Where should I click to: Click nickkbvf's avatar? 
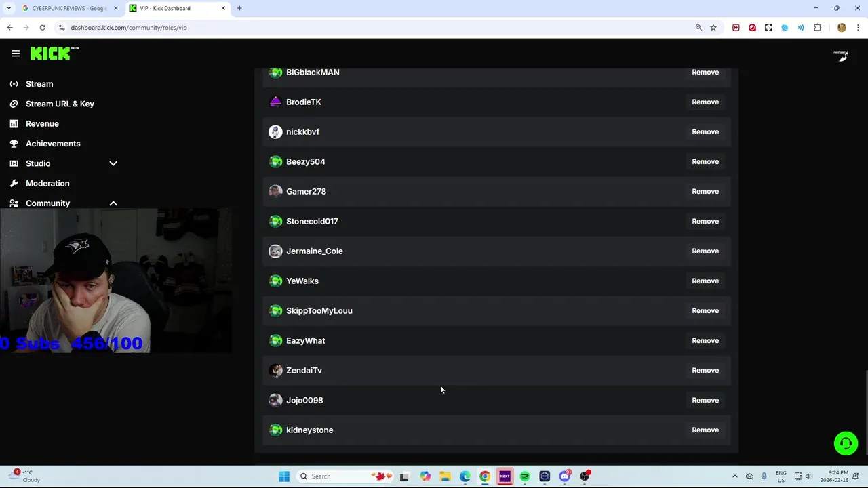pyautogui.click(x=275, y=131)
